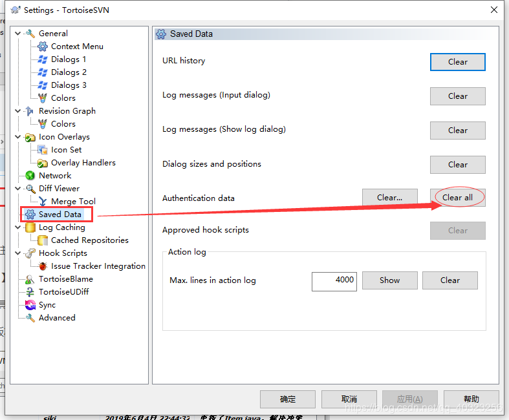Click the 取消 (Cancel) button
509x420 pixels.
coord(349,399)
